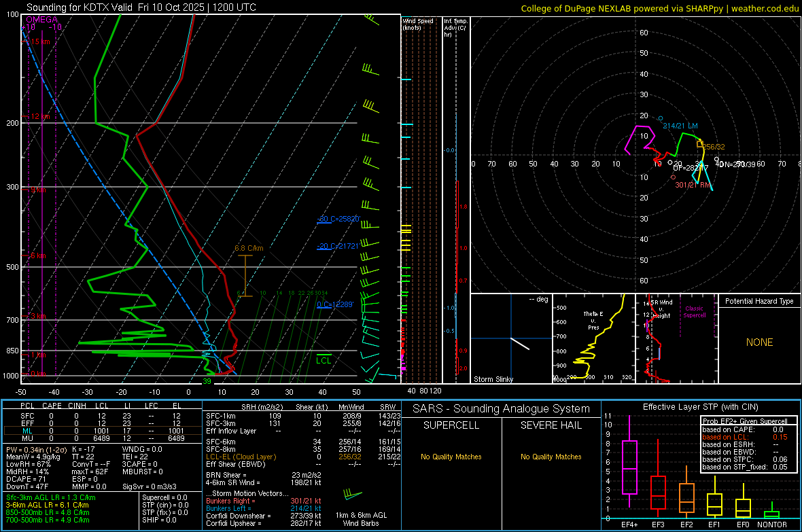Image resolution: width=802 pixels, height=532 pixels.
Task: Click the green LCL marker on the skew-T
Action: [324, 359]
